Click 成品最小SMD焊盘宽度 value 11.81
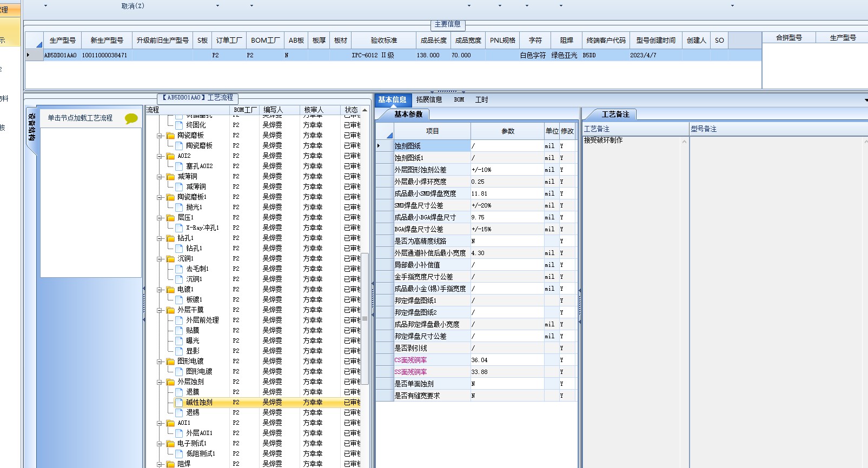Viewport: 868px width, 468px height. 507,193
